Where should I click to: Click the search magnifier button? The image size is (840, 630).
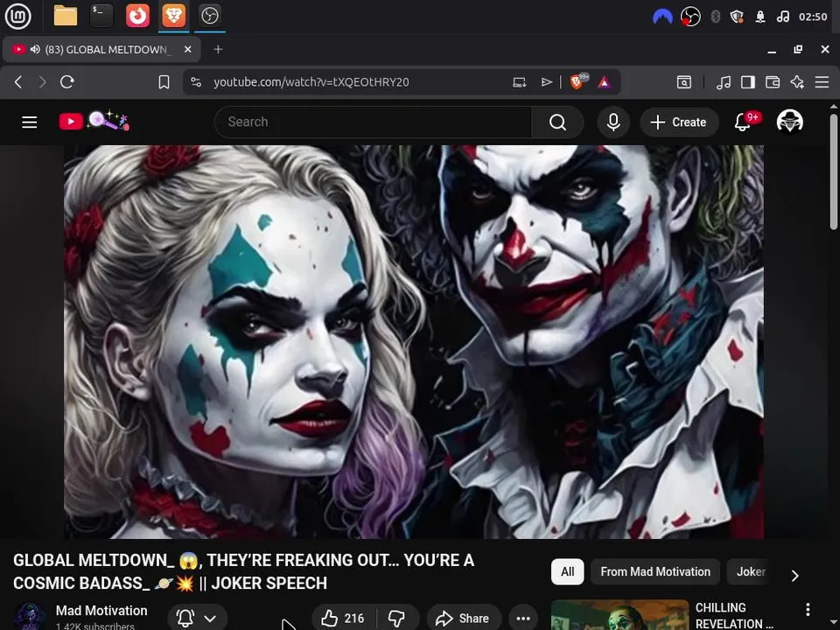click(x=557, y=122)
